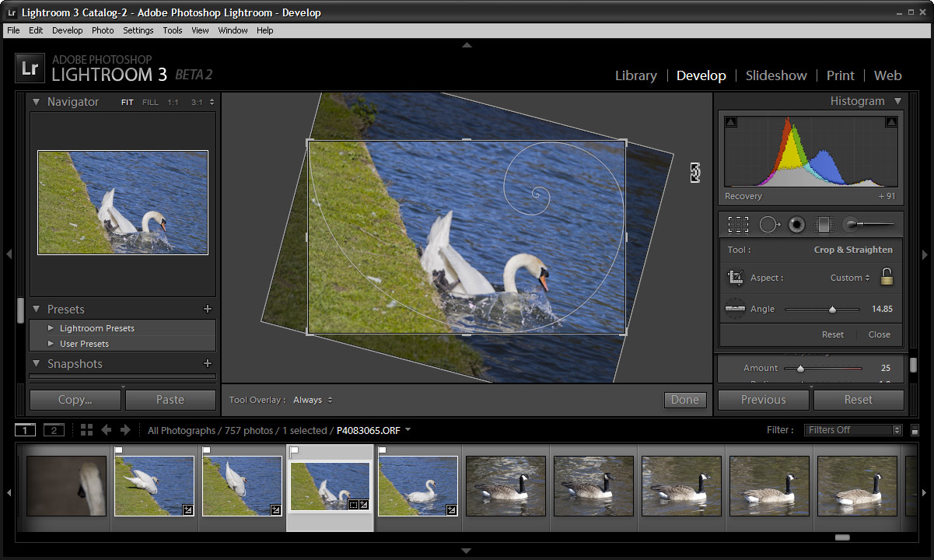Open the Filters Off dropdown
934x560 pixels.
point(852,430)
